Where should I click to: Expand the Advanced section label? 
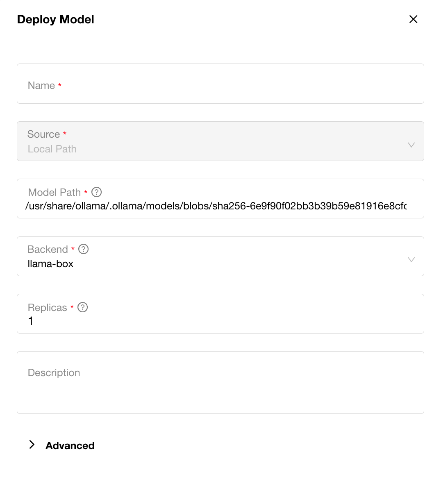point(70,445)
